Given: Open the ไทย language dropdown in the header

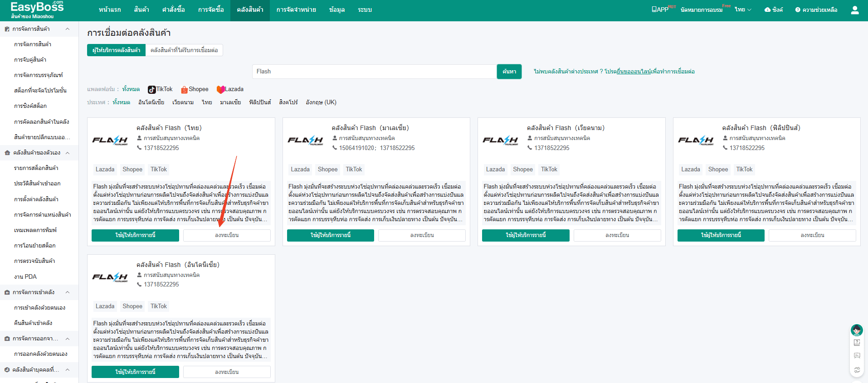Looking at the screenshot, I should [743, 10].
